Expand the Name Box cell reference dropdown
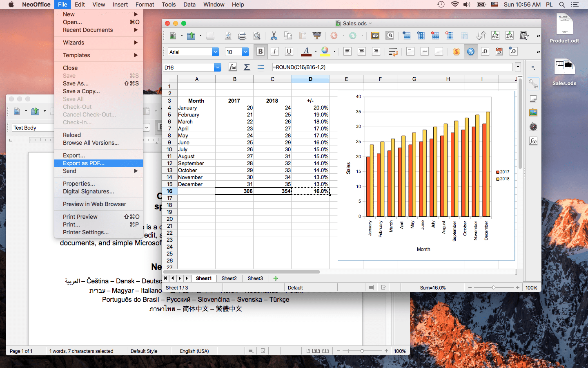 point(218,67)
